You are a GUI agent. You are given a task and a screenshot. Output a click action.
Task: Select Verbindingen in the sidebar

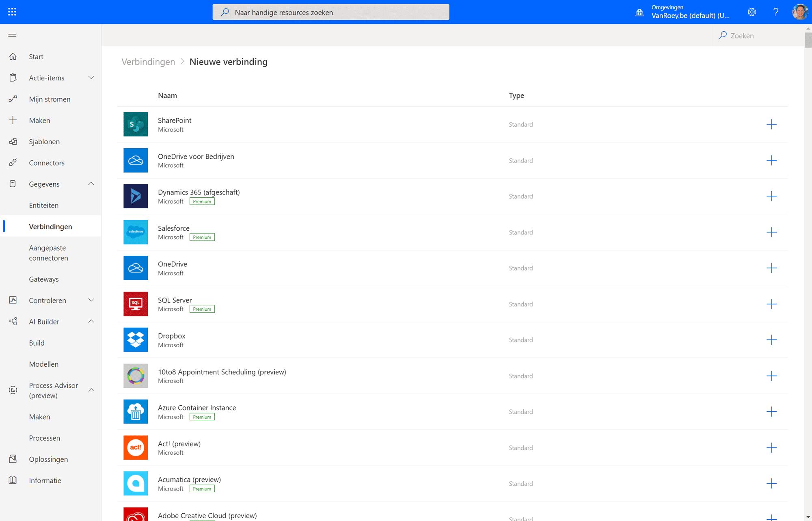pyautogui.click(x=50, y=227)
